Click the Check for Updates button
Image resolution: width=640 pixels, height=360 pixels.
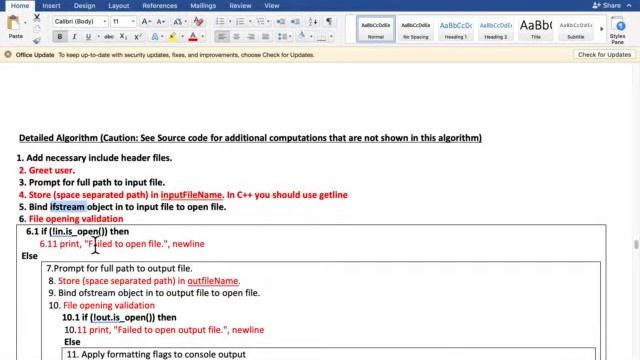(604, 54)
